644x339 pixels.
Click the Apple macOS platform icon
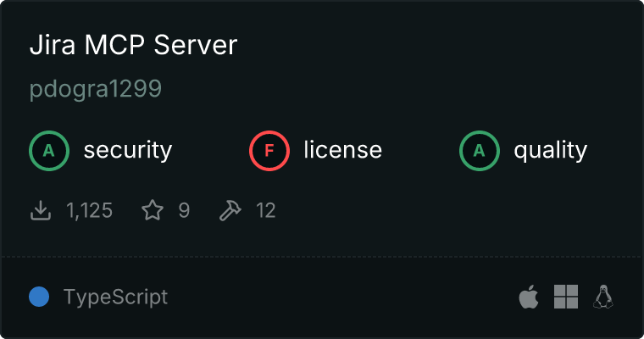(x=529, y=297)
